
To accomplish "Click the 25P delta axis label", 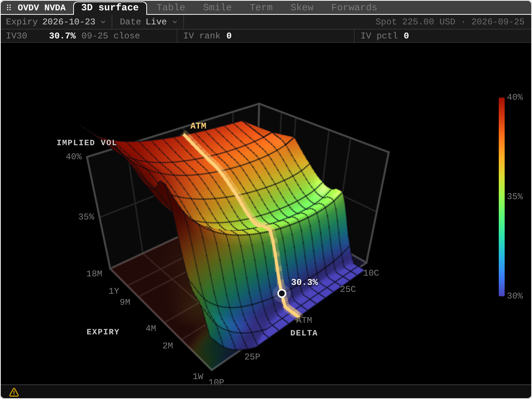I will pos(252,357).
